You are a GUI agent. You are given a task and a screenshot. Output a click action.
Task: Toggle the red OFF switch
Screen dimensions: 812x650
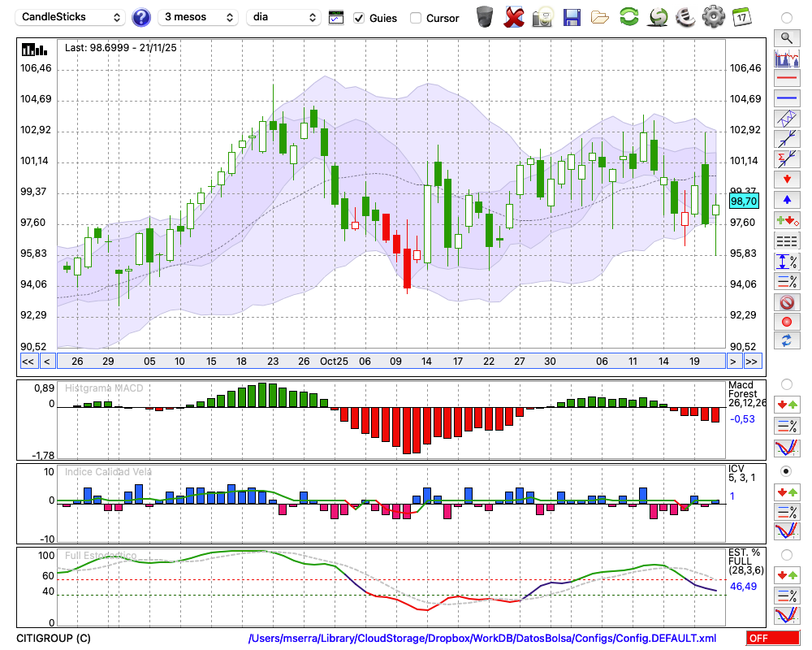[773, 638]
